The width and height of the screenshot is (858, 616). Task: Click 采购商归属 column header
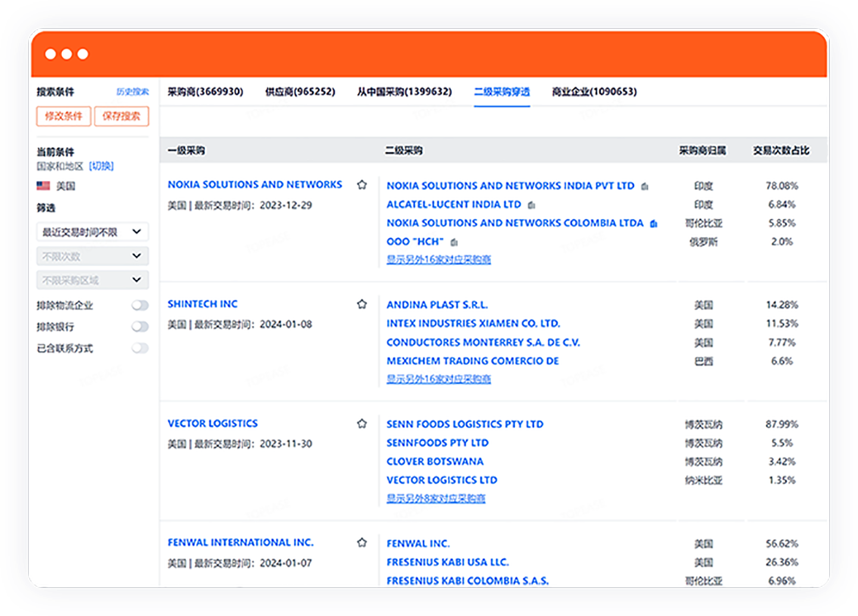(x=703, y=151)
